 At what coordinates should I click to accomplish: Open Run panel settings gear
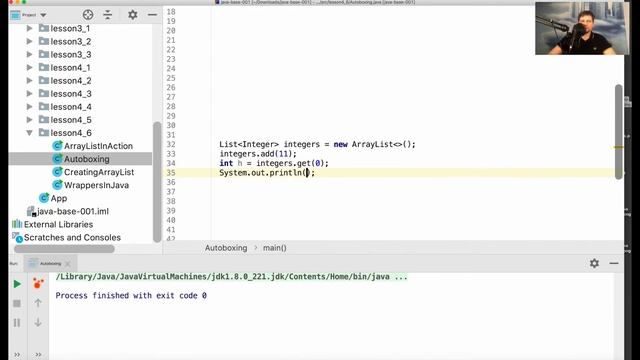coord(594,263)
